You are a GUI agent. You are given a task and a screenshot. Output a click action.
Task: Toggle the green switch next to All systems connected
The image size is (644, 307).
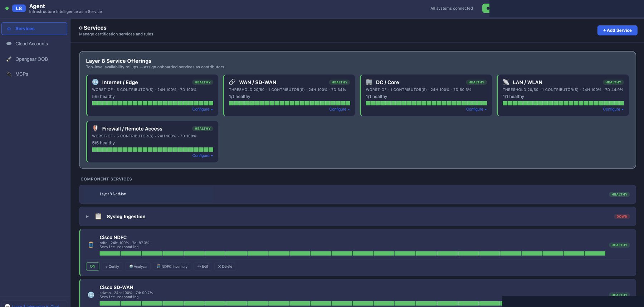[486, 8]
